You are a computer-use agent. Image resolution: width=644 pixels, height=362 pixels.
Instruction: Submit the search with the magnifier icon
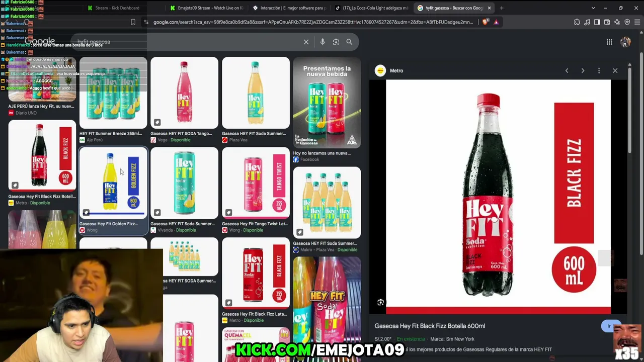(349, 42)
